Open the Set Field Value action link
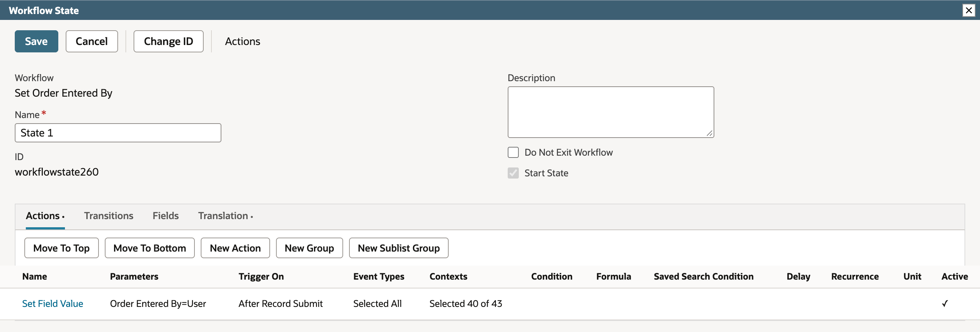The width and height of the screenshot is (980, 332). [52, 304]
